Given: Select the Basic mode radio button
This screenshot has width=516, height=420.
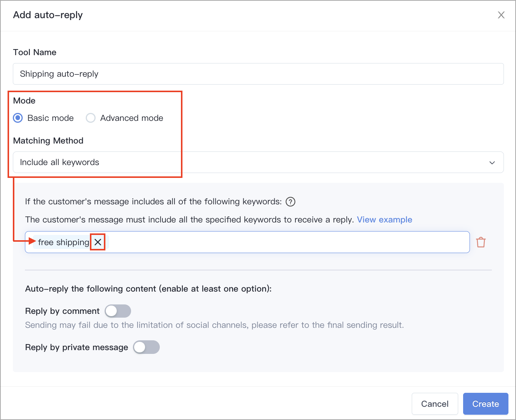Looking at the screenshot, I should 18,118.
